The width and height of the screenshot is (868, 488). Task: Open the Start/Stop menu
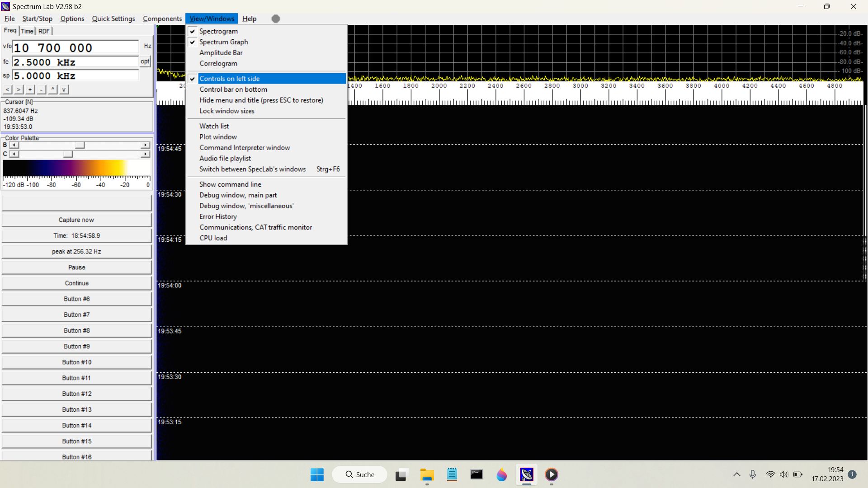38,19
